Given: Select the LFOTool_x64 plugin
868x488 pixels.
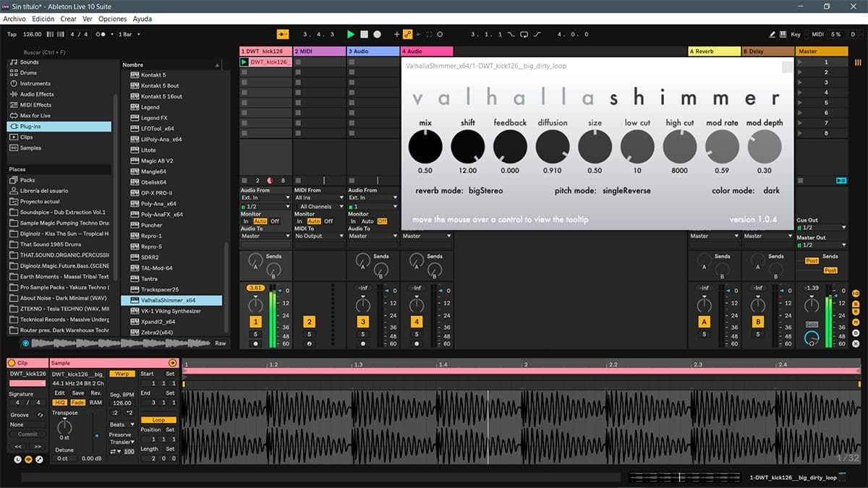Looking at the screenshot, I should coord(171,129).
